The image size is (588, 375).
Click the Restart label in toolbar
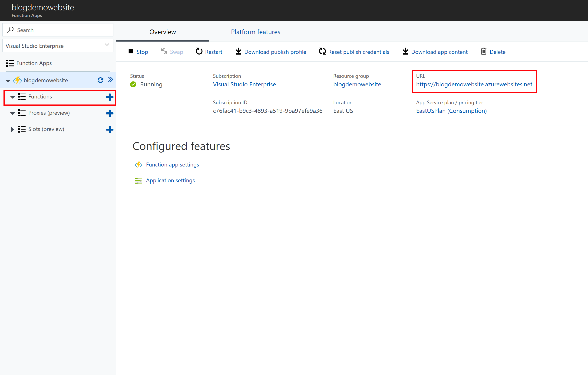click(x=214, y=52)
